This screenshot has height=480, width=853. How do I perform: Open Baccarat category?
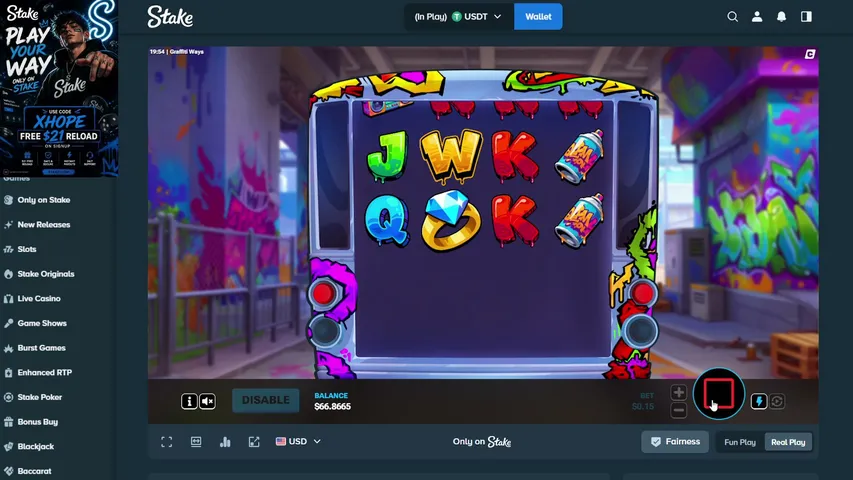tap(34, 471)
